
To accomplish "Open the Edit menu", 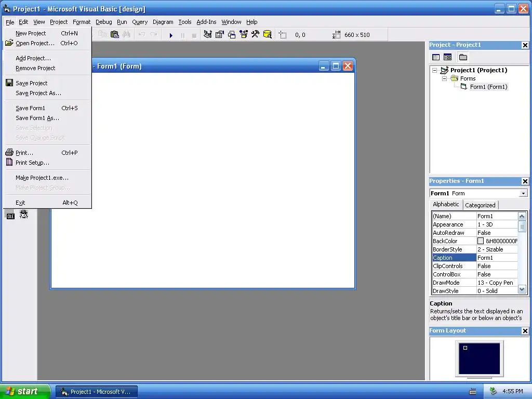I will pos(23,22).
